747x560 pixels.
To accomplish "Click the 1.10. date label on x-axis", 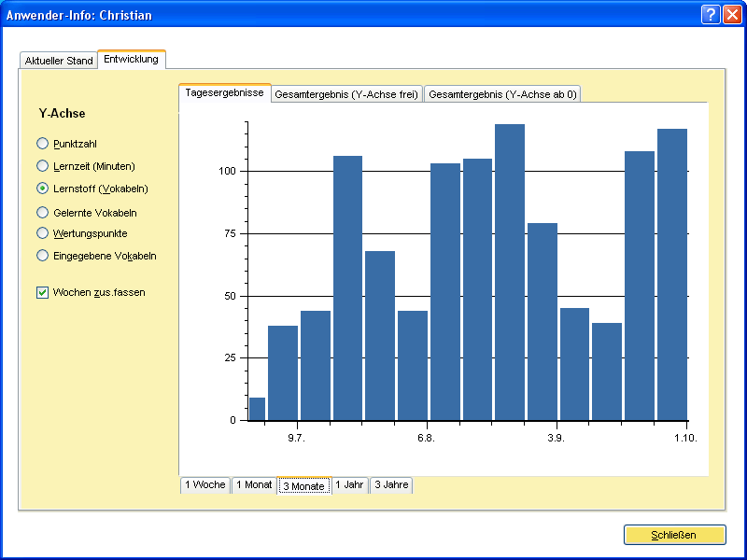I will 685,438.
